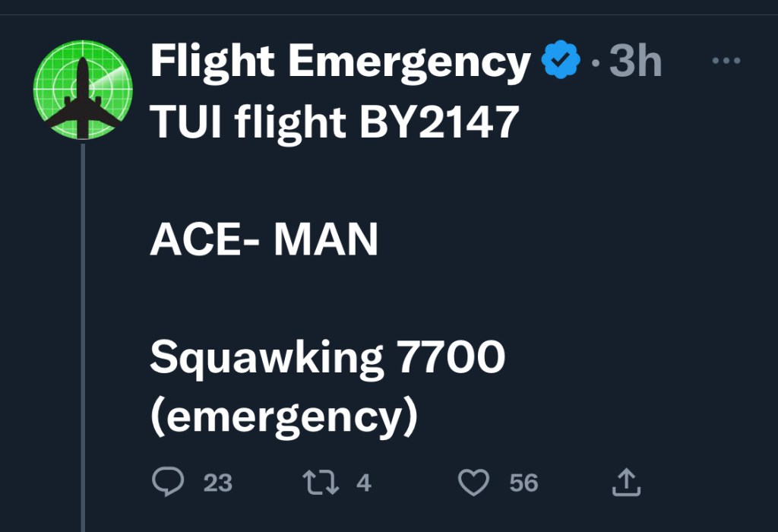The height and width of the screenshot is (532, 778).
Task: Open the green radar airplane profile avatar
Action: [83, 90]
